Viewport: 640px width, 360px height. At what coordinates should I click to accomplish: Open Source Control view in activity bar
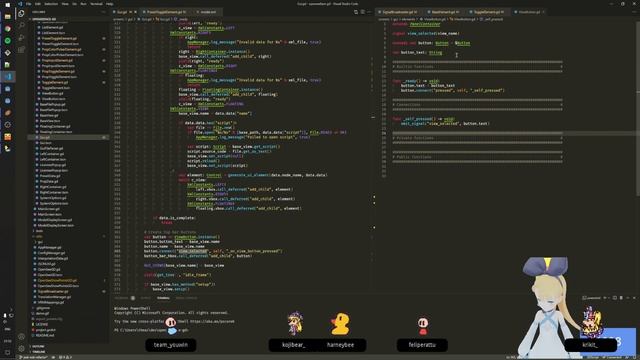click(x=21, y=38)
